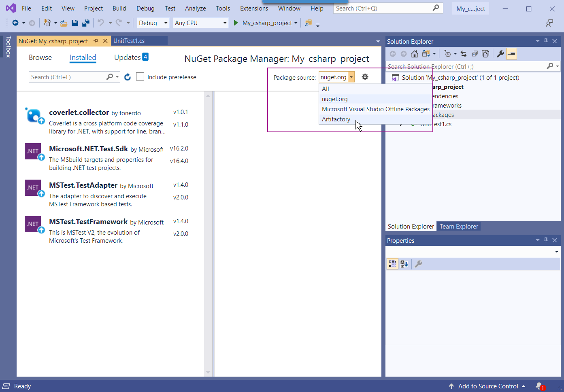
Task: Switch to the UnitTest1.cs tab
Action: [129, 41]
